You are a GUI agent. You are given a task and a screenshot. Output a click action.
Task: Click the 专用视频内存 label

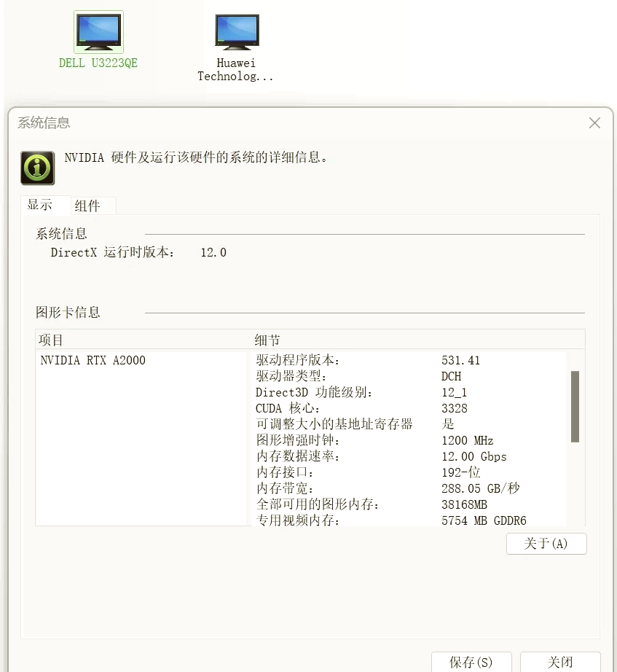[x=298, y=520]
